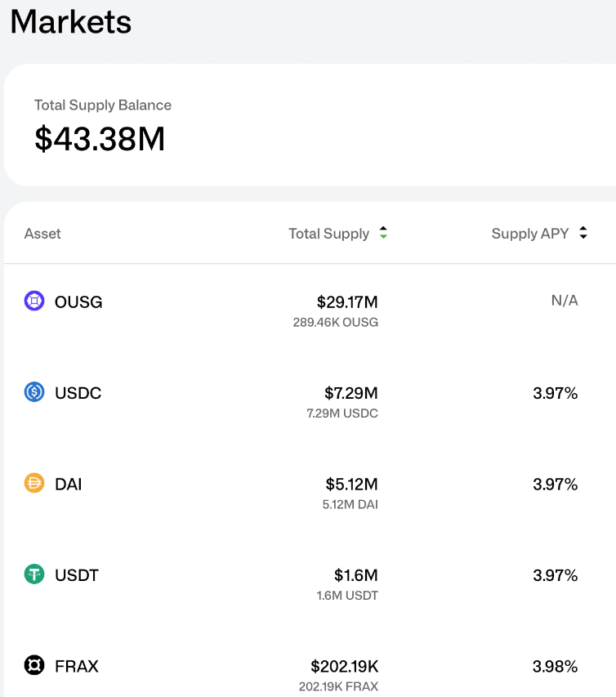This screenshot has height=697, width=616.
Task: Toggle sort arrows beside Supply APY
Action: coord(583,234)
